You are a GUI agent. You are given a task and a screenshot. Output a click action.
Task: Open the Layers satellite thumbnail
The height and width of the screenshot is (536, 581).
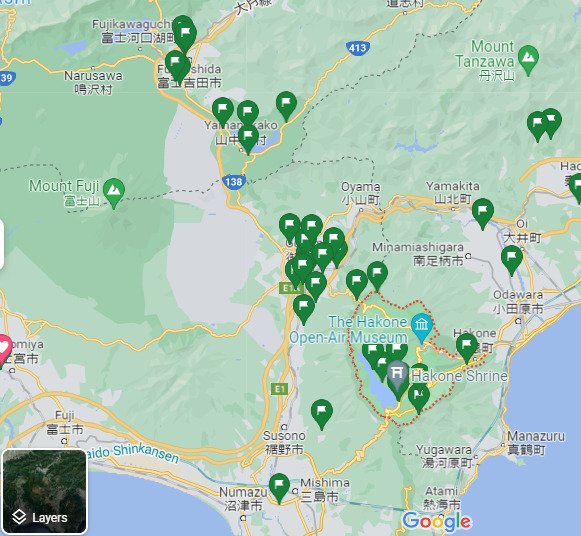pyautogui.click(x=44, y=491)
